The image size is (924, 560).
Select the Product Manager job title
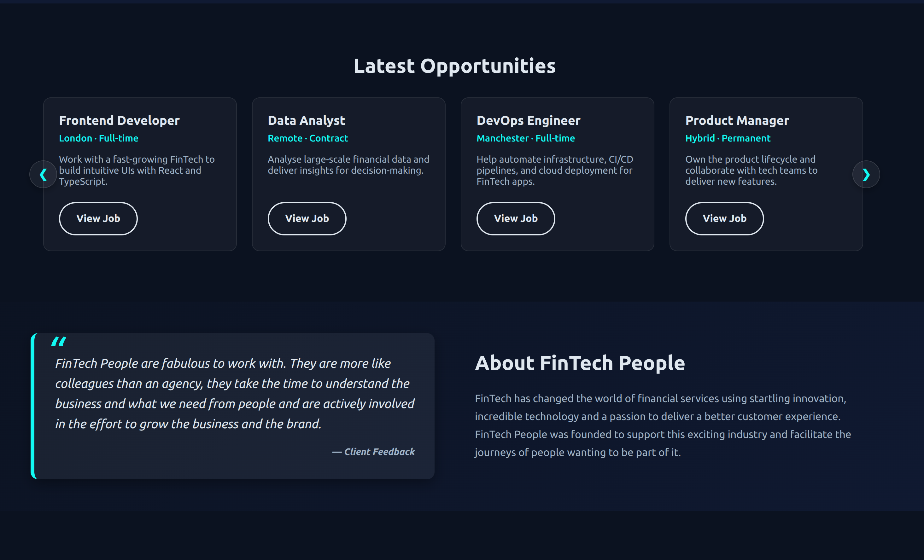tap(737, 120)
